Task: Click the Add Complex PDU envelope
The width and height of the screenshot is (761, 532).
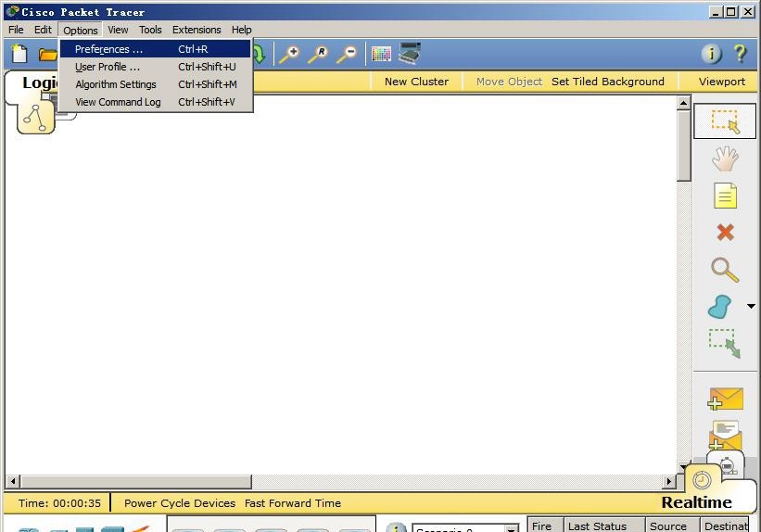Action: tap(726, 436)
